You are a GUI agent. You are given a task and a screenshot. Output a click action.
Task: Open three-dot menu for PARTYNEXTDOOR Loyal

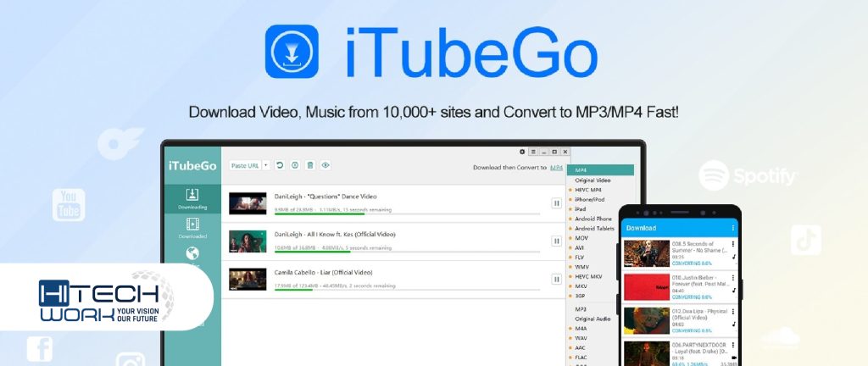coord(733,346)
